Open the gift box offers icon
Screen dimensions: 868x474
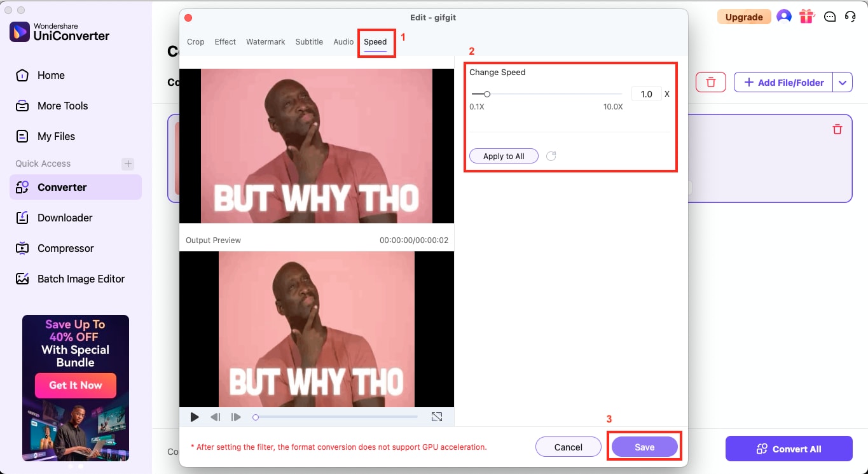[807, 17]
